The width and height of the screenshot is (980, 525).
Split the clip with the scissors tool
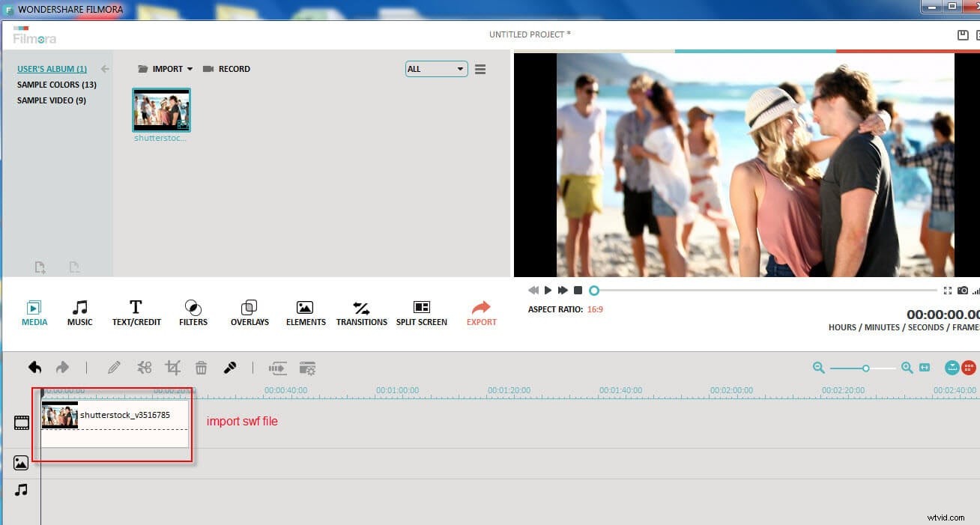click(x=145, y=367)
